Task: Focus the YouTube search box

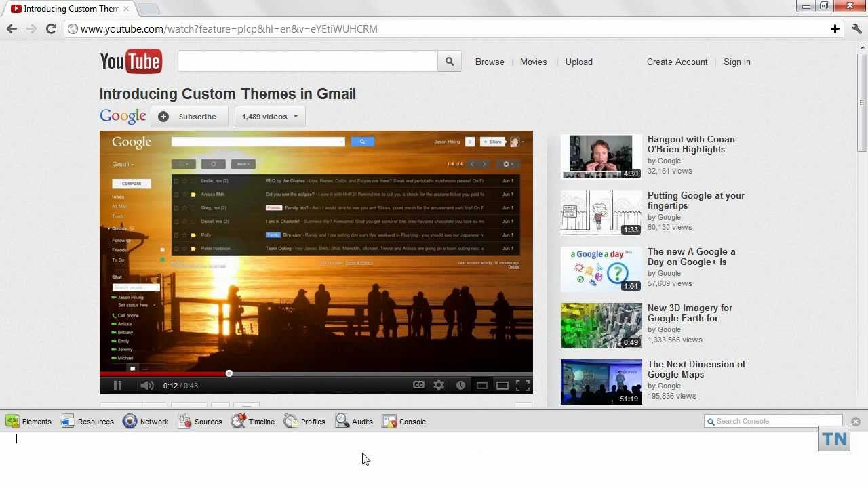Action: (x=308, y=62)
